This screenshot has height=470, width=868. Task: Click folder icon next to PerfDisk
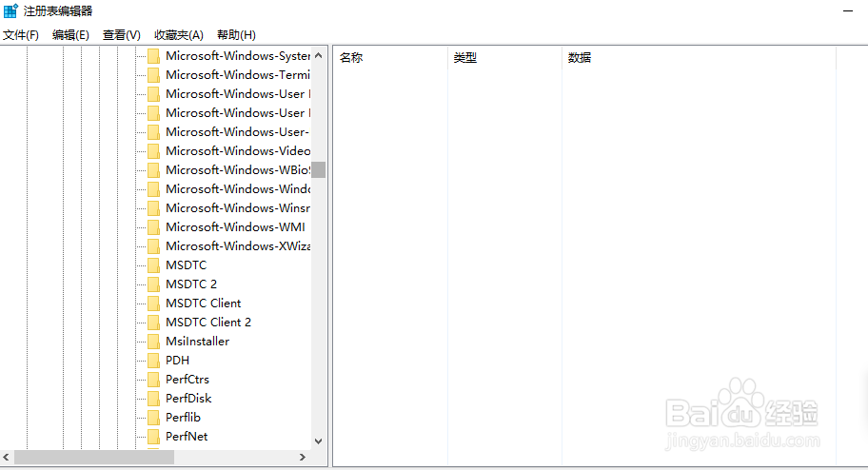153,398
